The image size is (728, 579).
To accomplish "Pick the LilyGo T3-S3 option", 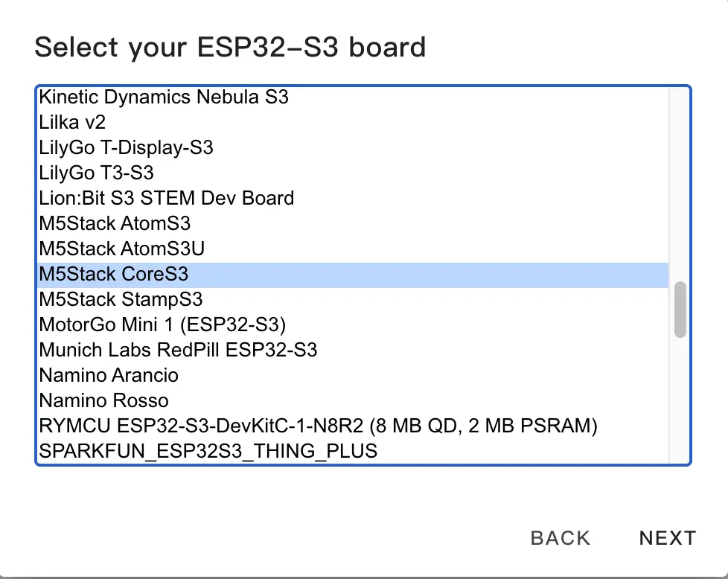I will 97,173.
